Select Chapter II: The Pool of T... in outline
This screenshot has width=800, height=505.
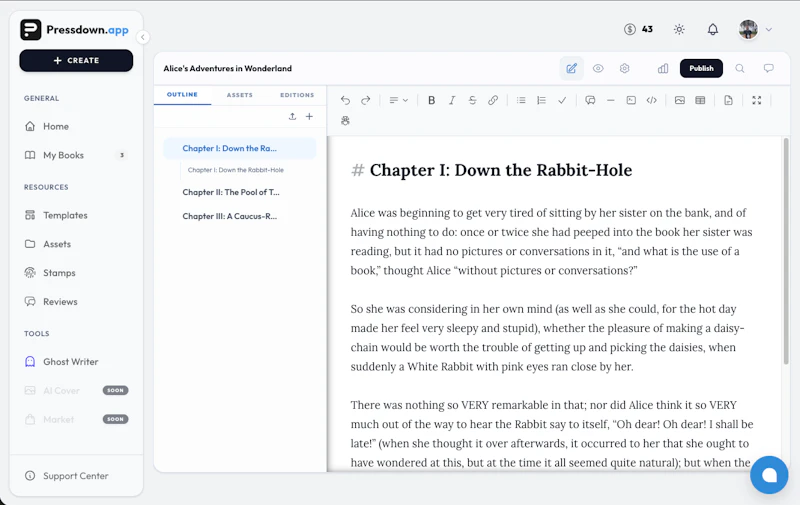tap(231, 192)
